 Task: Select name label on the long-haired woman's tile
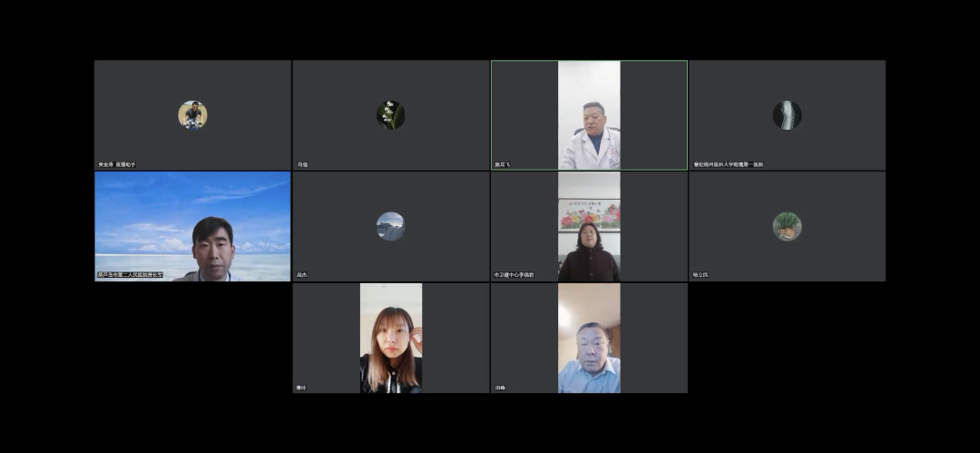(x=301, y=388)
